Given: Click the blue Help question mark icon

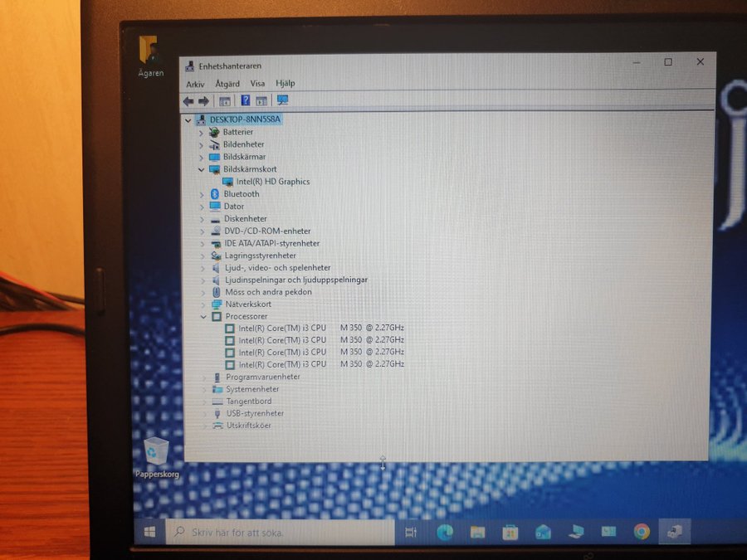Looking at the screenshot, I should coord(245,100).
